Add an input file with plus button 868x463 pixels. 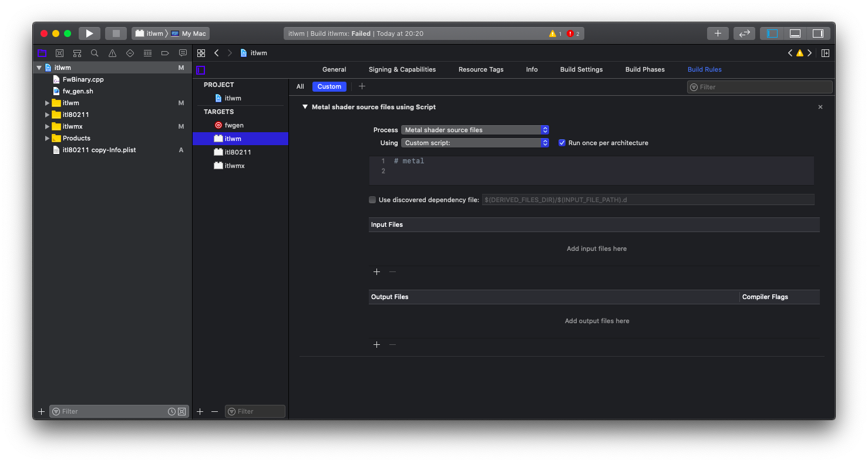[x=377, y=271]
